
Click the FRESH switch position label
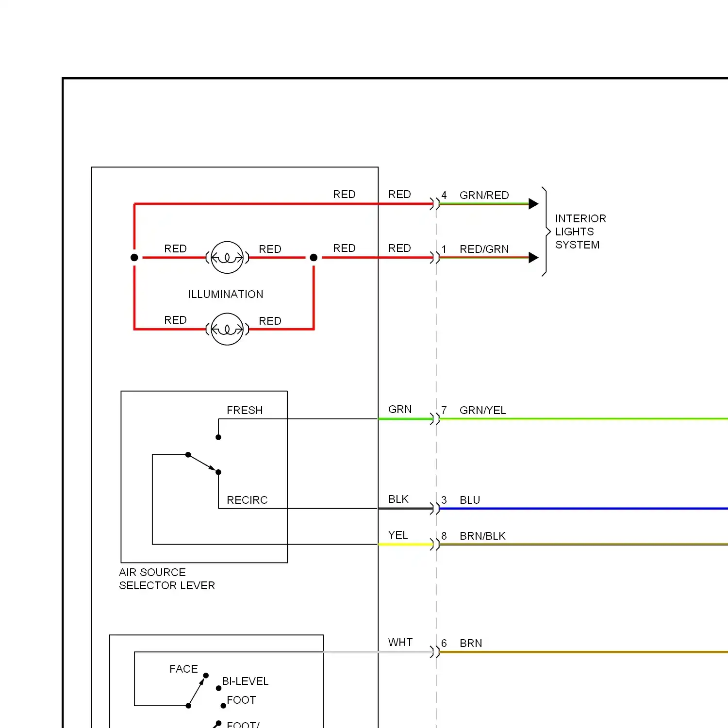245,410
